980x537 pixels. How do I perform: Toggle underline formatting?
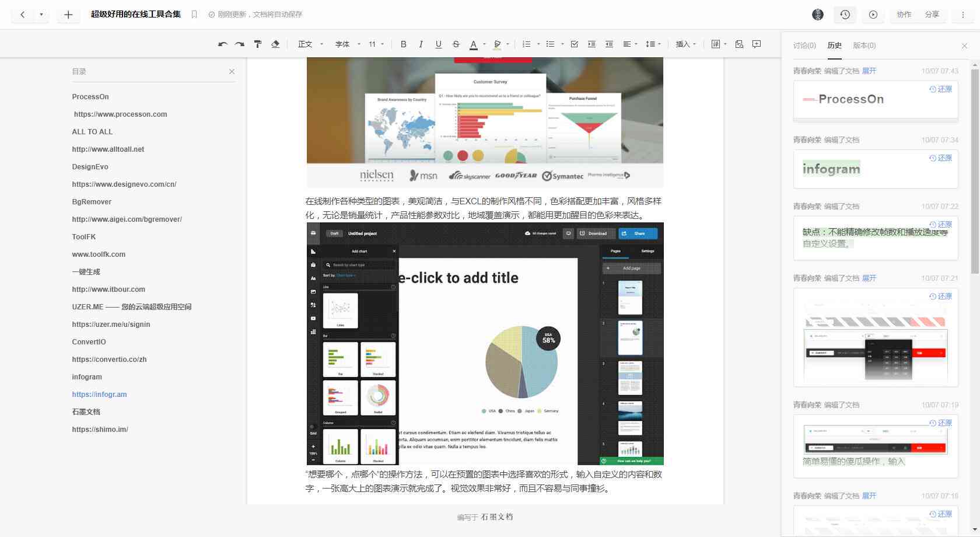tap(438, 44)
